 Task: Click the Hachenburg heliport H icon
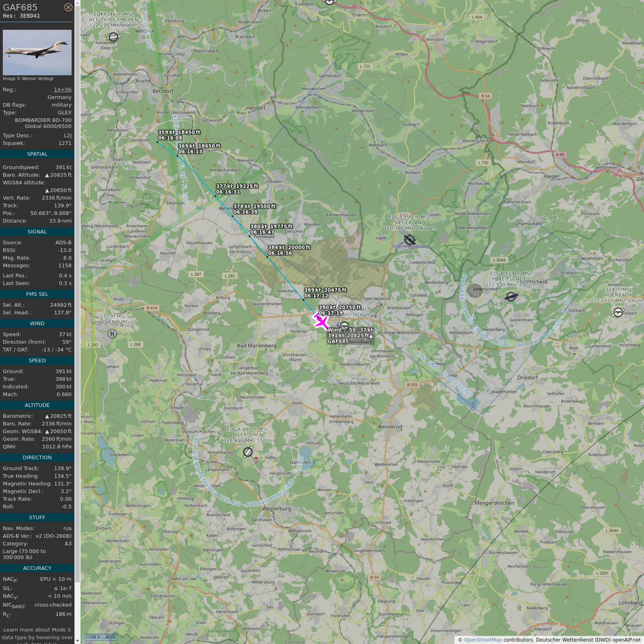[x=112, y=333]
